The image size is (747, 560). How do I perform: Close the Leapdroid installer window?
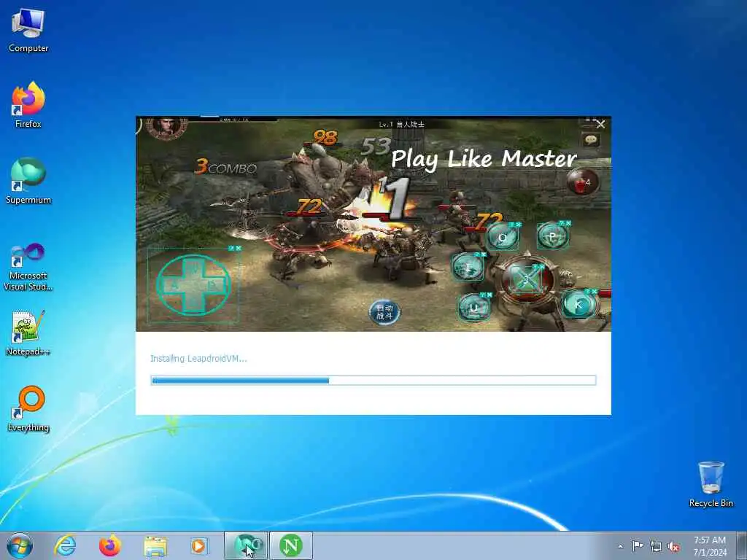pos(600,124)
